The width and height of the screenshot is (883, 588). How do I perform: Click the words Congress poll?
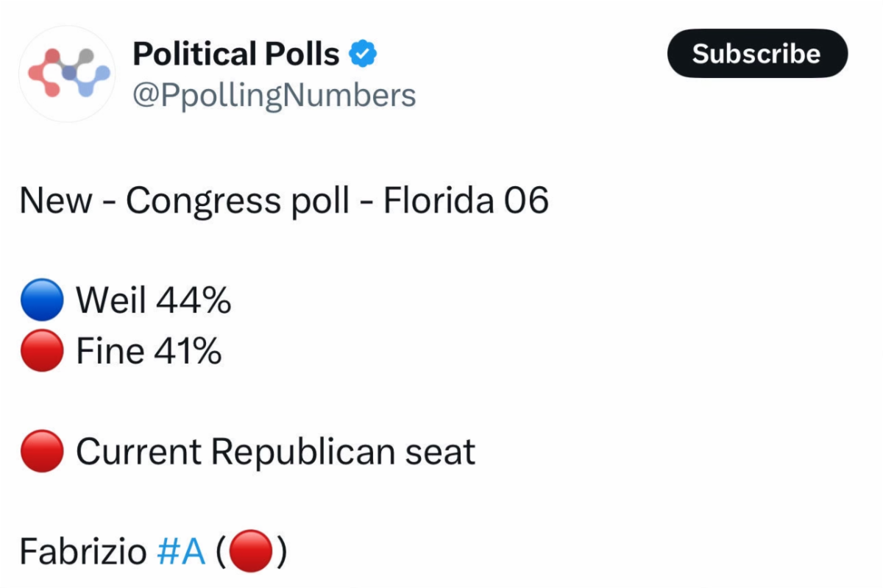click(238, 201)
